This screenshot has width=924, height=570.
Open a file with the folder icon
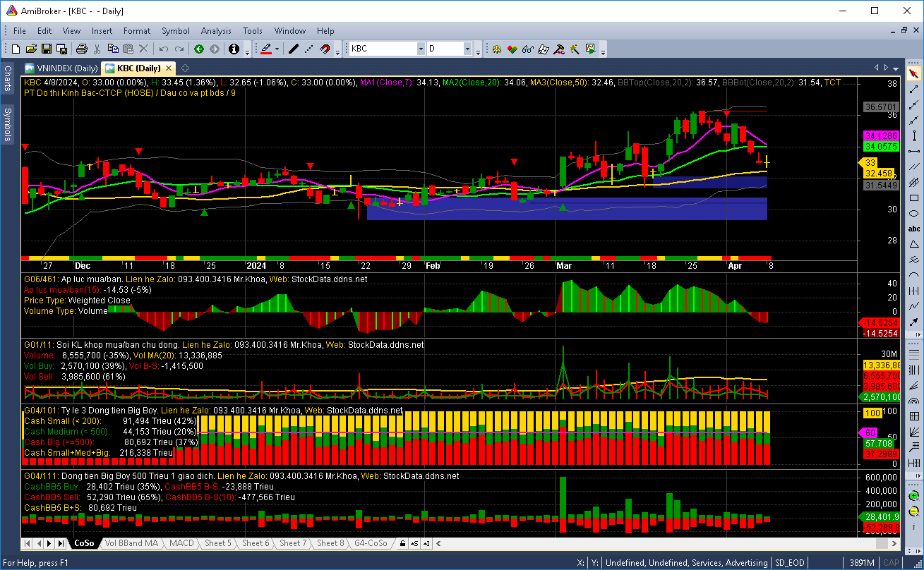31,49
